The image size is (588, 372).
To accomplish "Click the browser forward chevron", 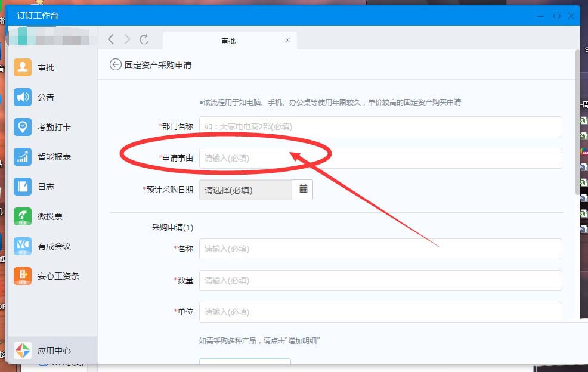I will pyautogui.click(x=127, y=39).
